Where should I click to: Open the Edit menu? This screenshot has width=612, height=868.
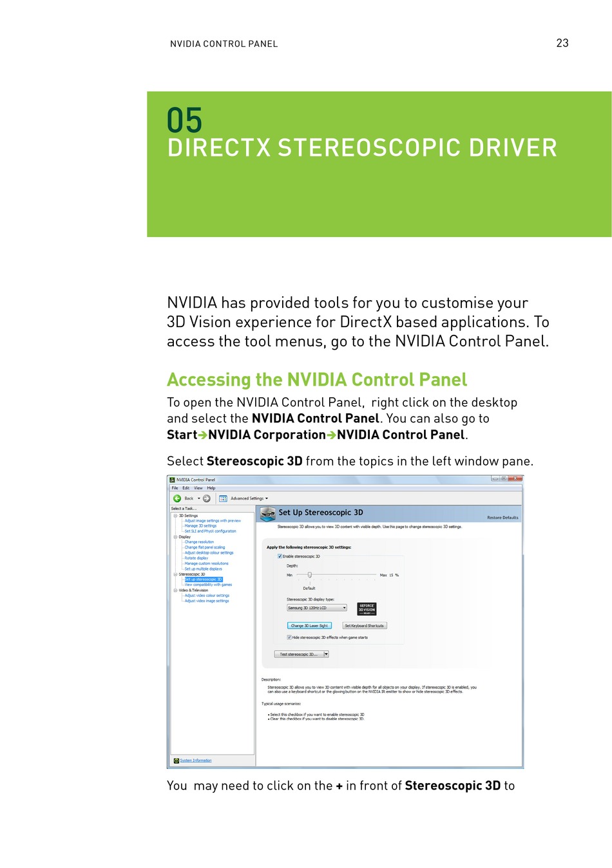click(x=186, y=488)
